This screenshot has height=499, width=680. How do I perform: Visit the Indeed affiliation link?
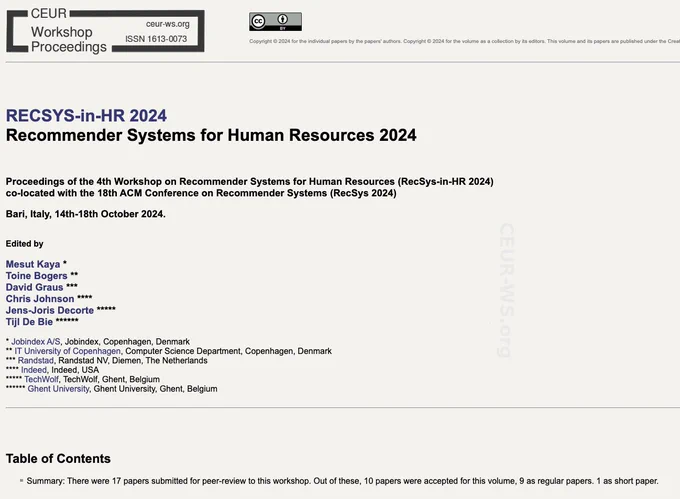pyautogui.click(x=34, y=370)
